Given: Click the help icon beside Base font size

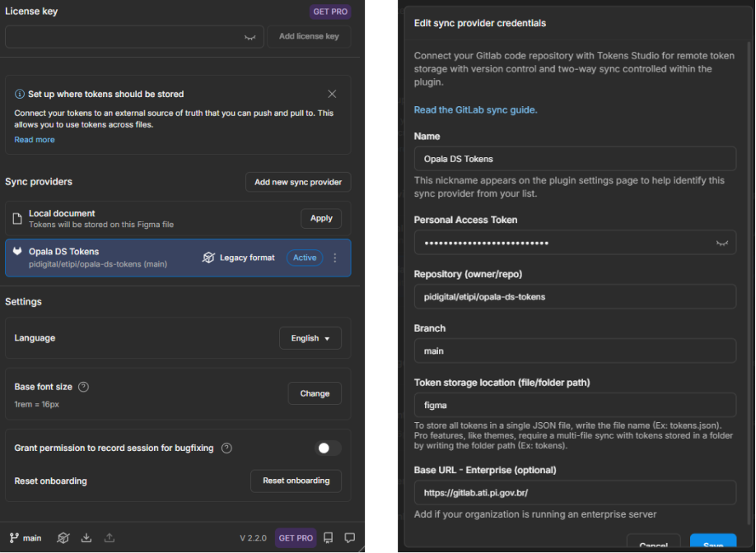Looking at the screenshot, I should pyautogui.click(x=84, y=387).
